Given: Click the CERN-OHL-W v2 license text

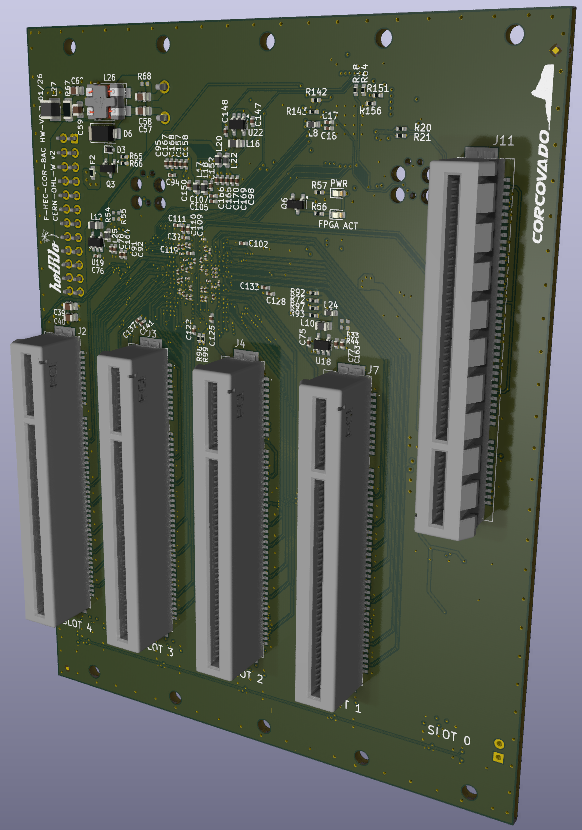Looking at the screenshot, I should pyautogui.click(x=53, y=186).
